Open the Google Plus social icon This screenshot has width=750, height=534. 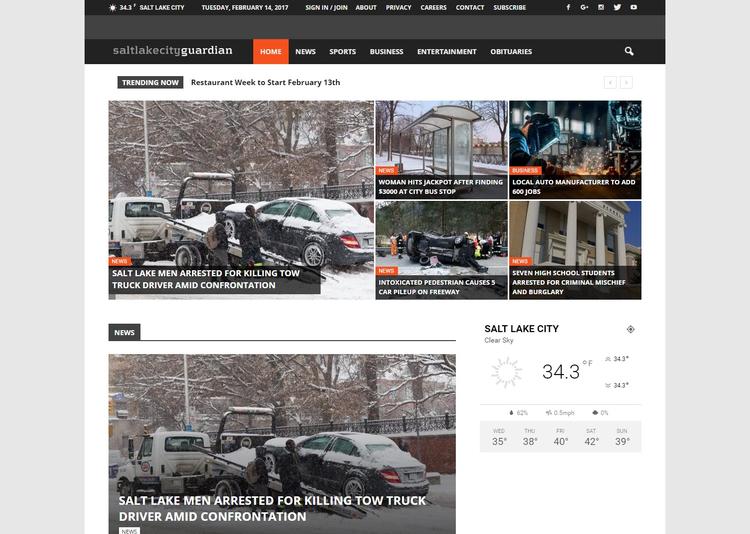(584, 7)
